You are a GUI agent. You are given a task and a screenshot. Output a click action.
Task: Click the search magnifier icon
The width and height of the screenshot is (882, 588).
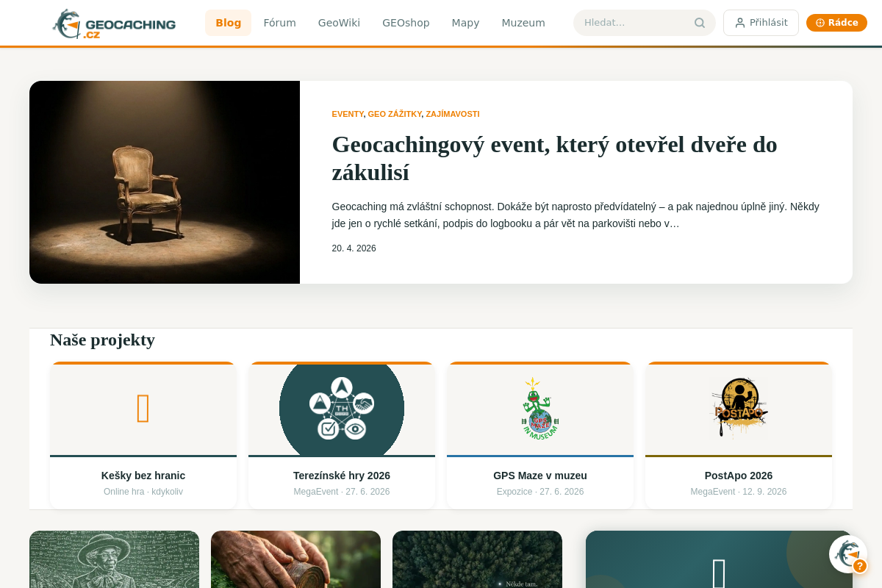(x=700, y=23)
